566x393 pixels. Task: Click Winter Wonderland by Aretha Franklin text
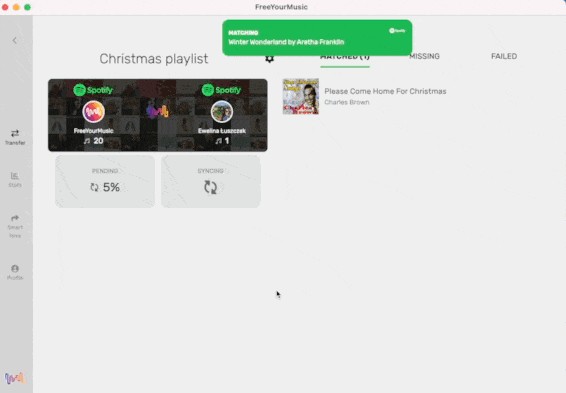click(286, 42)
